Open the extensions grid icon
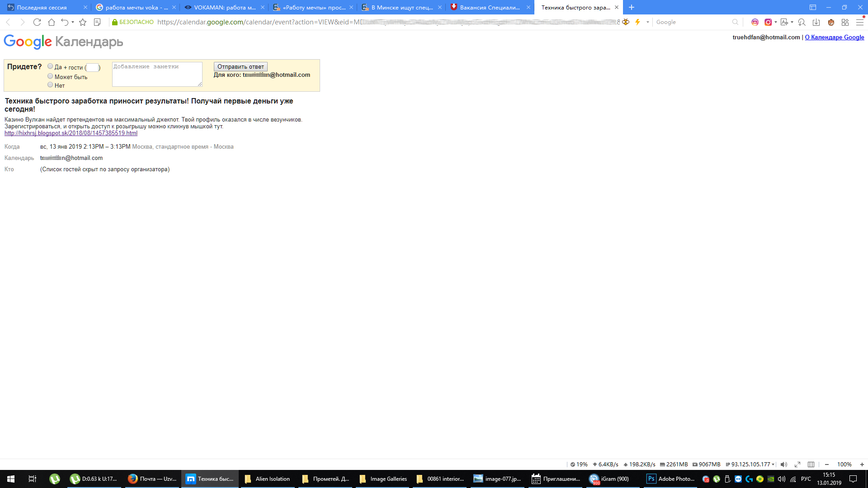The height and width of the screenshot is (488, 868). tap(845, 22)
